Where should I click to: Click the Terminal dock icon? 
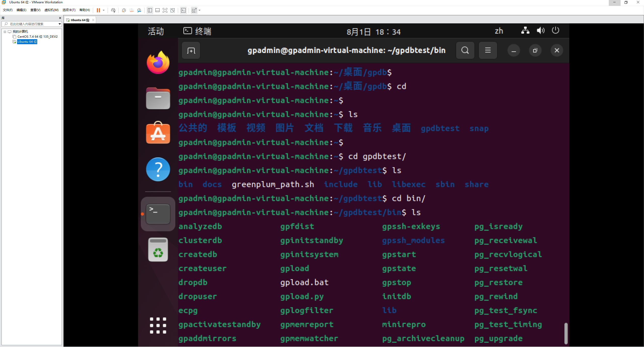coord(158,214)
